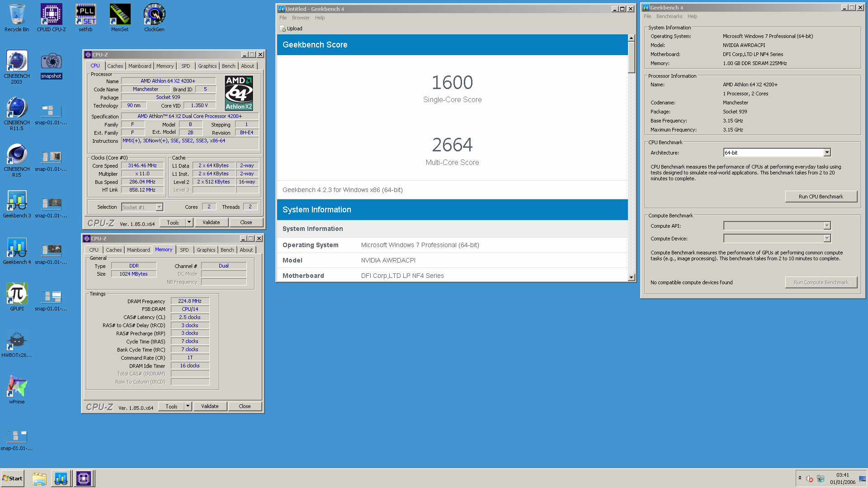Open File menu in Untitled Geekbench window

coord(283,18)
